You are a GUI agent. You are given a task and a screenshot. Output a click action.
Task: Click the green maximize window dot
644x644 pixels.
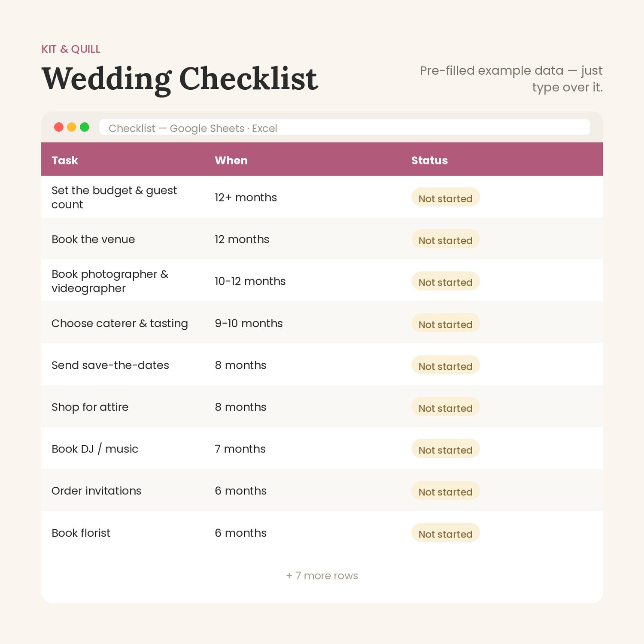coord(85,127)
